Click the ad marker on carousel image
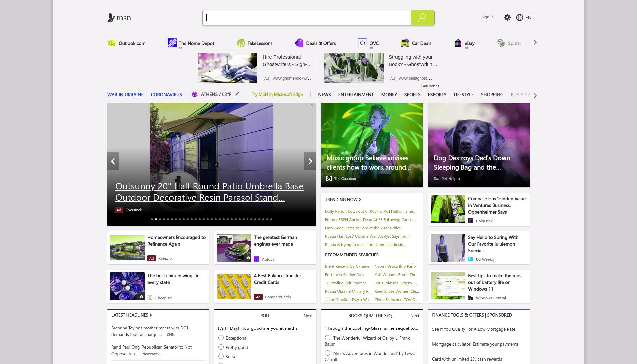The image size is (637, 364). [x=313, y=106]
